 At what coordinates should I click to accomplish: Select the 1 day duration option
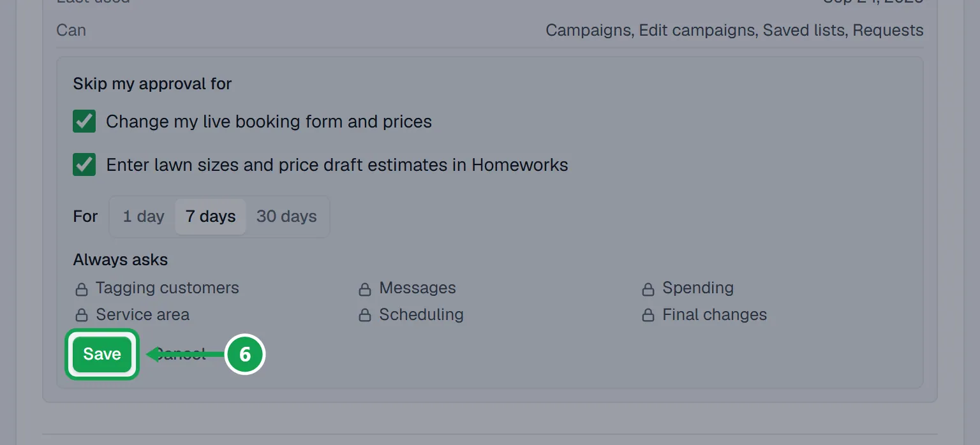144,217
